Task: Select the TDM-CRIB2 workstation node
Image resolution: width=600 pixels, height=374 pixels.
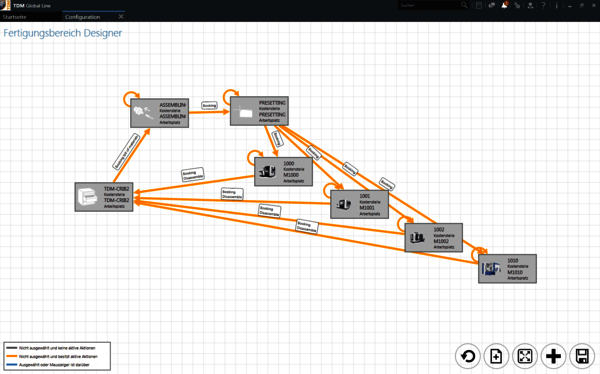Action: click(x=104, y=197)
